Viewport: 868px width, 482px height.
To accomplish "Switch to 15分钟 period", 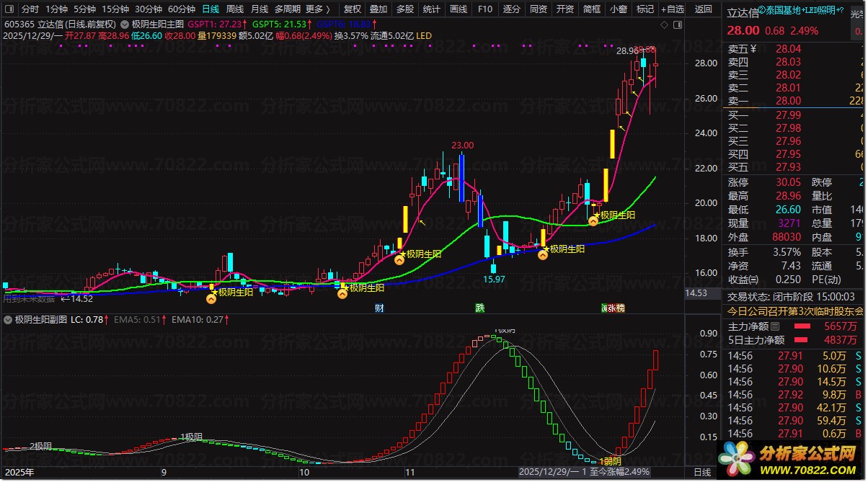I will [115, 9].
